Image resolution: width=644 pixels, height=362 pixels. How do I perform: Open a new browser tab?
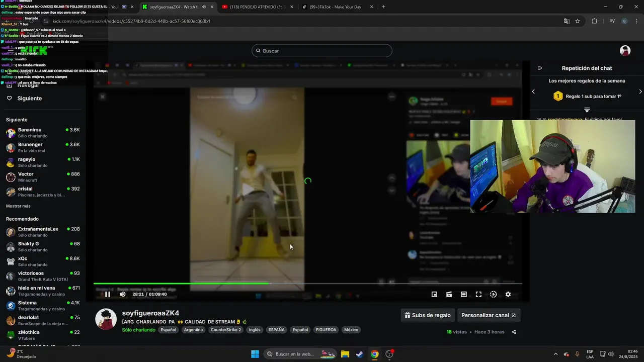pyautogui.click(x=383, y=7)
